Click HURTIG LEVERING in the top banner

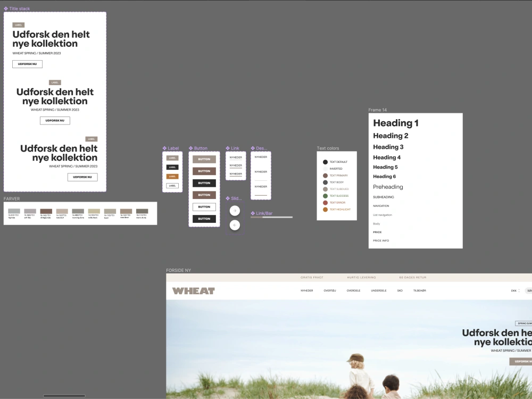click(x=361, y=278)
